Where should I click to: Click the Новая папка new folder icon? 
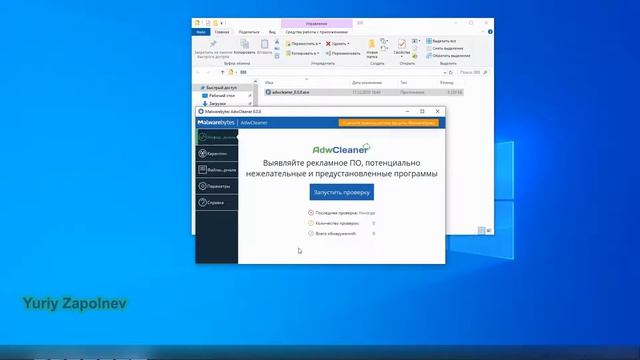[x=372, y=43]
